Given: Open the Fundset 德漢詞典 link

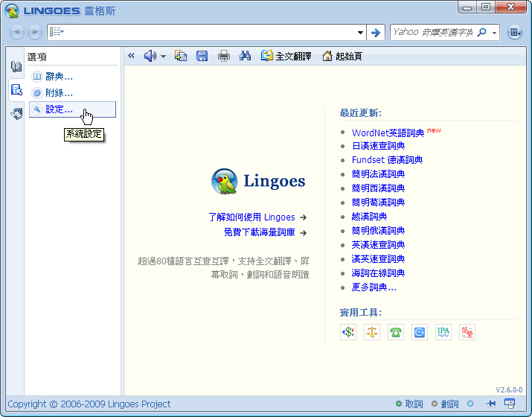Looking at the screenshot, I should pos(387,160).
